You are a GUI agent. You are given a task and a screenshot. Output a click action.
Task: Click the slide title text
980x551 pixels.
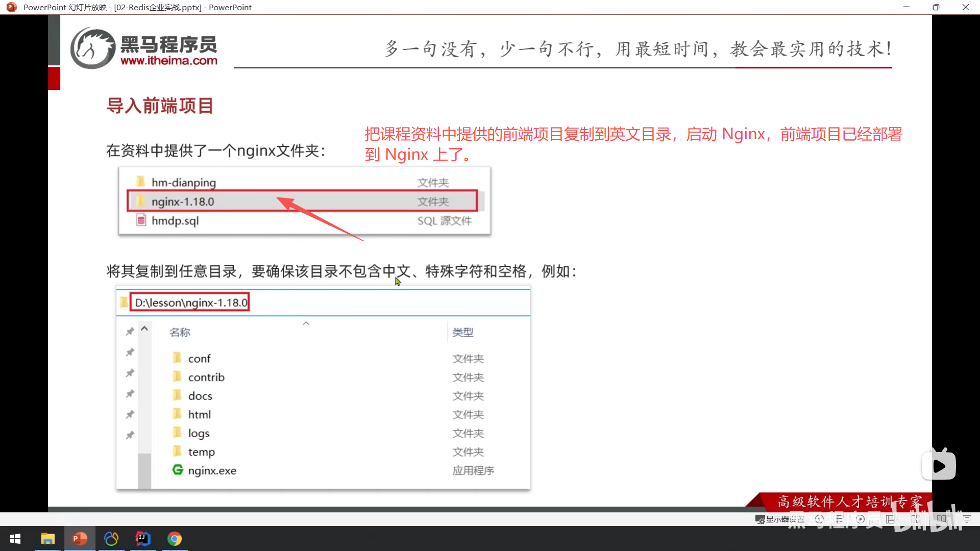tap(160, 106)
